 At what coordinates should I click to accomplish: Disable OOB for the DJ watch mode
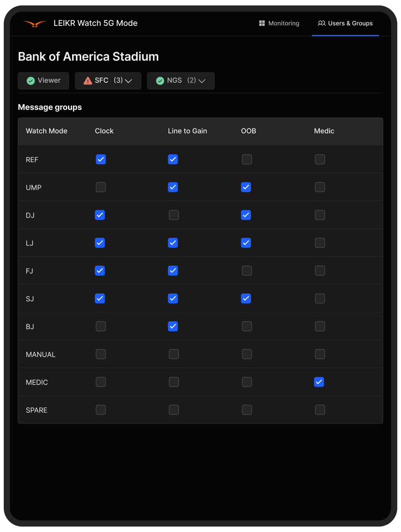click(x=246, y=215)
